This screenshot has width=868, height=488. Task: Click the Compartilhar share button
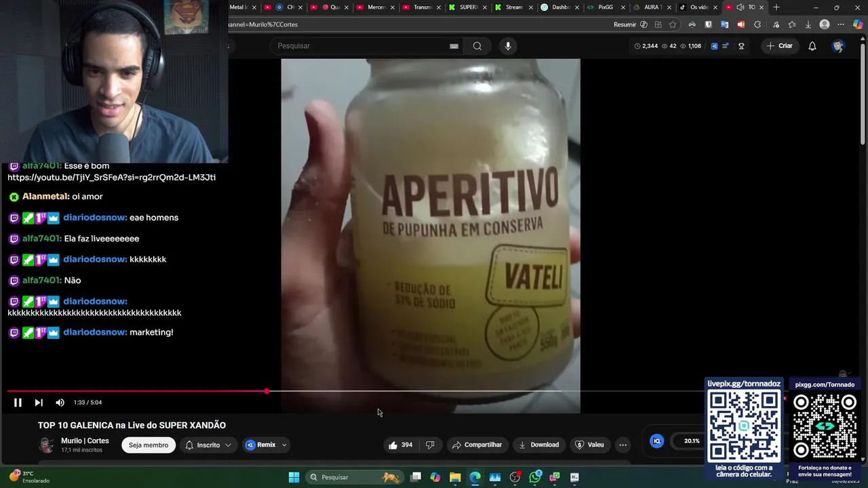(x=477, y=445)
